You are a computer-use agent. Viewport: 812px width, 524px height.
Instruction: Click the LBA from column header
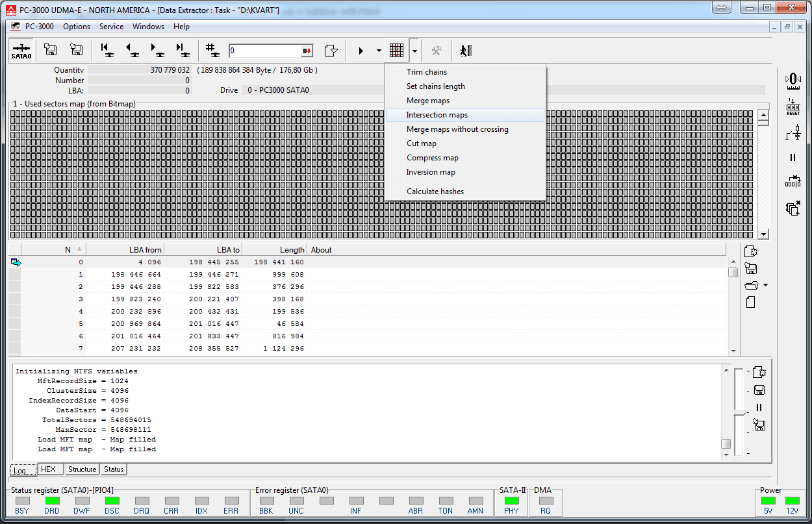pos(125,250)
